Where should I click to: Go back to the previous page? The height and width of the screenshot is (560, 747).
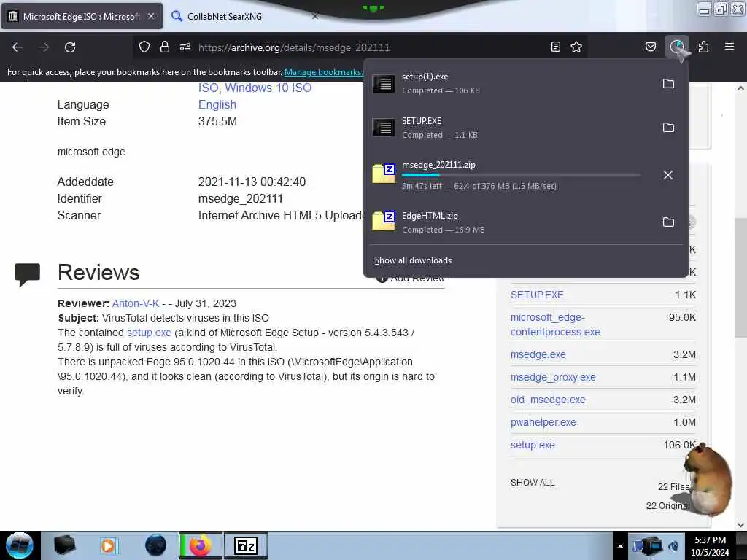point(18,47)
